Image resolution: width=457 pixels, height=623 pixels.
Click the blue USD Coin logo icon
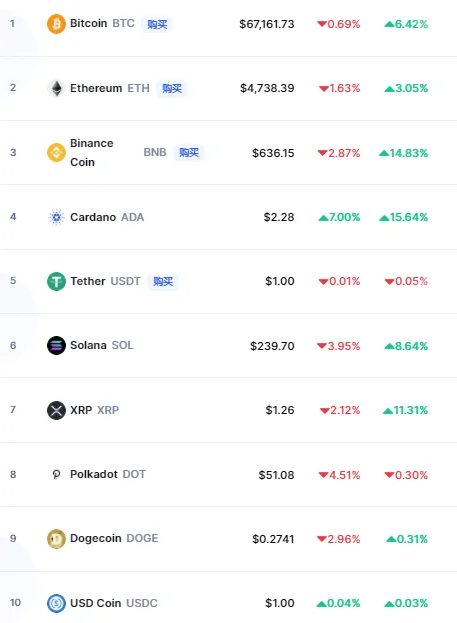coord(56,604)
